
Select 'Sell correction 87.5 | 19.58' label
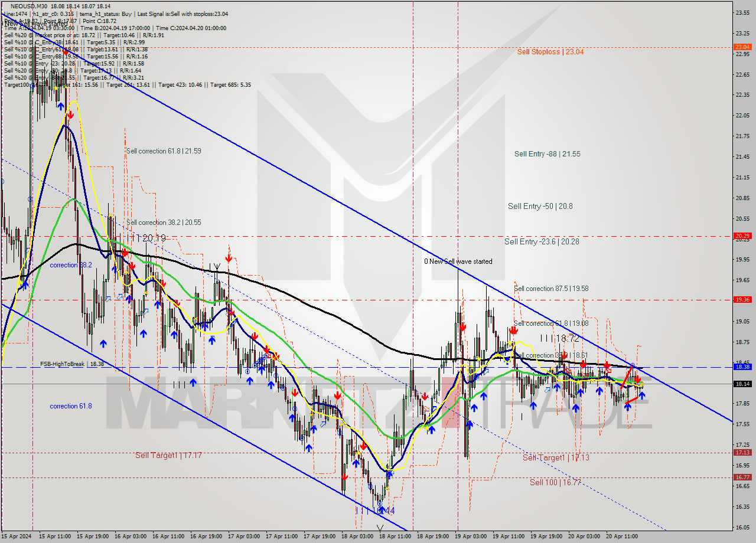click(551, 289)
